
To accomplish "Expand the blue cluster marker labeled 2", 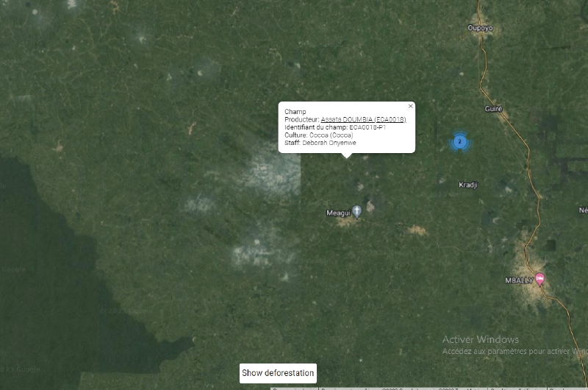I will coord(459,141).
